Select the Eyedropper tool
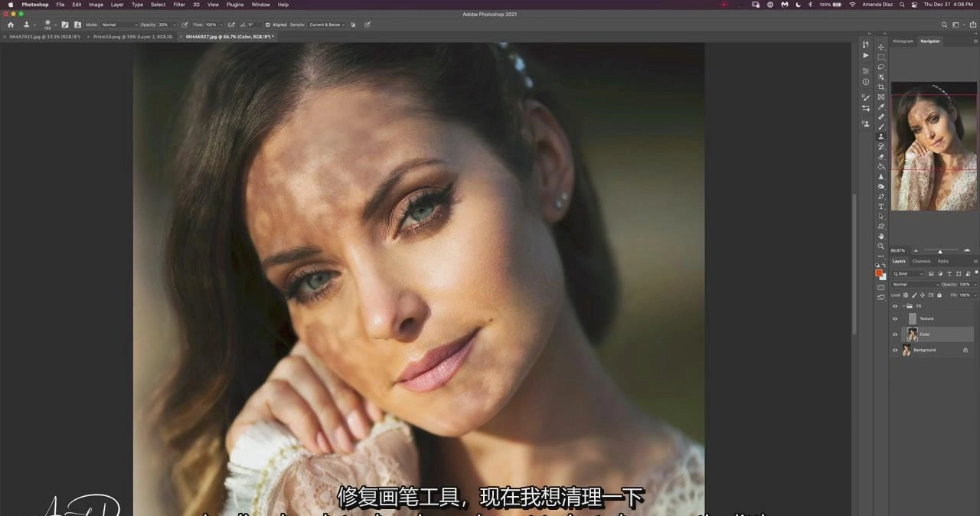The image size is (980, 516). coord(881,106)
